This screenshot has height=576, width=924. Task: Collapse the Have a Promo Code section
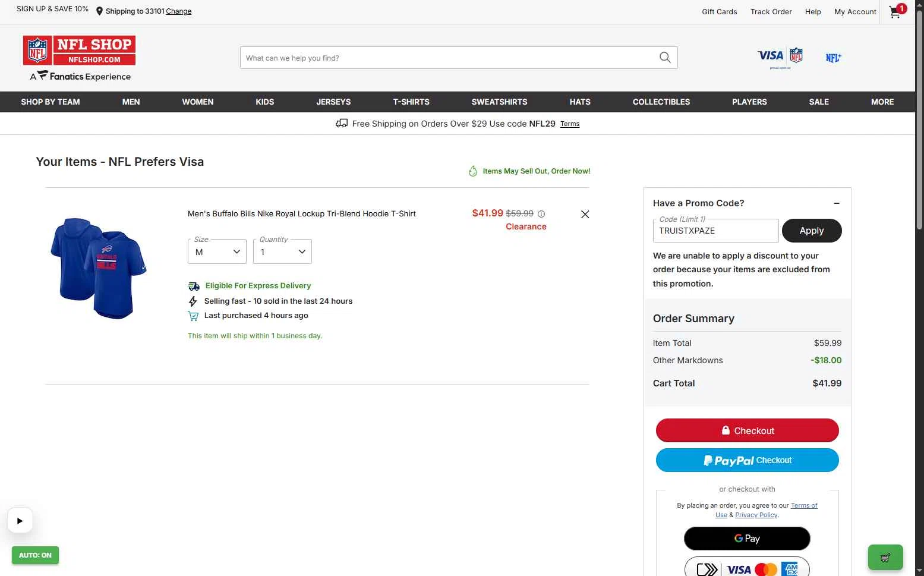(837, 203)
